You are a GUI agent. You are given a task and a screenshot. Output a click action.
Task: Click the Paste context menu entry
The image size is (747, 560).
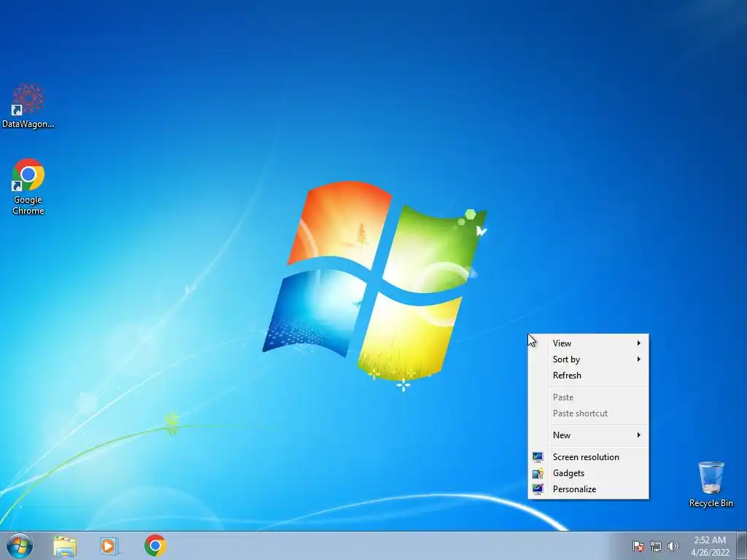(x=589, y=397)
